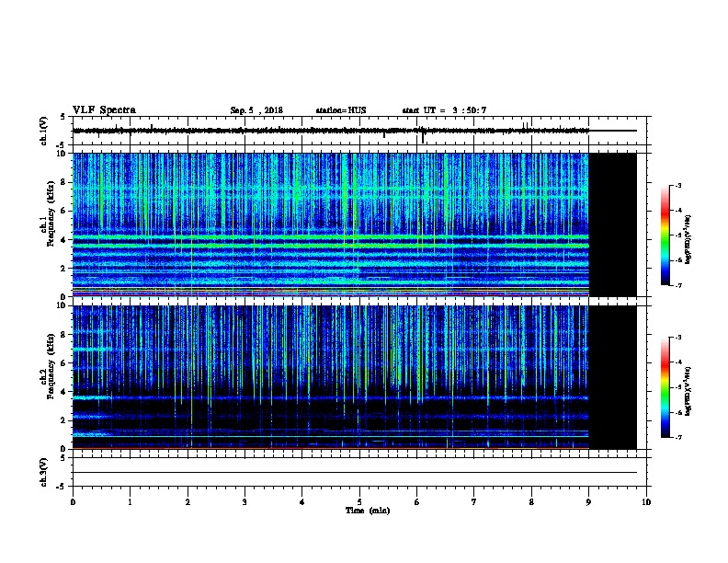
Task: Click the time axis tick label "9"
Action: [588, 501]
